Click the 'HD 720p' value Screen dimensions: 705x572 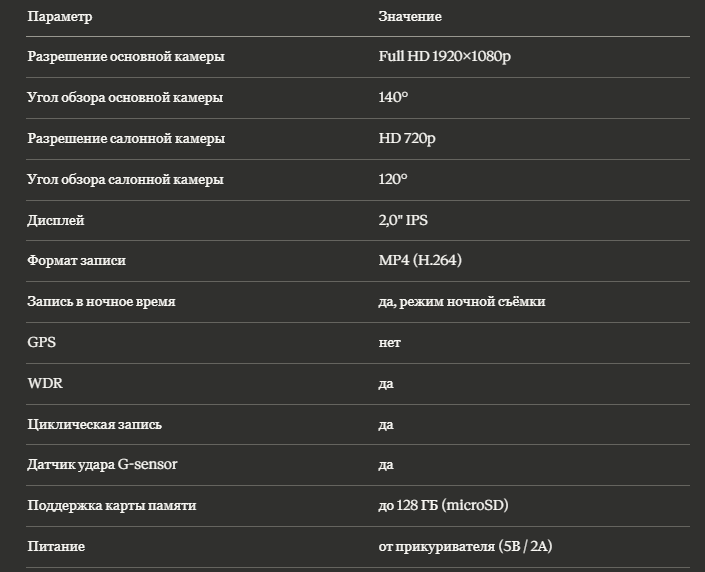pos(407,139)
